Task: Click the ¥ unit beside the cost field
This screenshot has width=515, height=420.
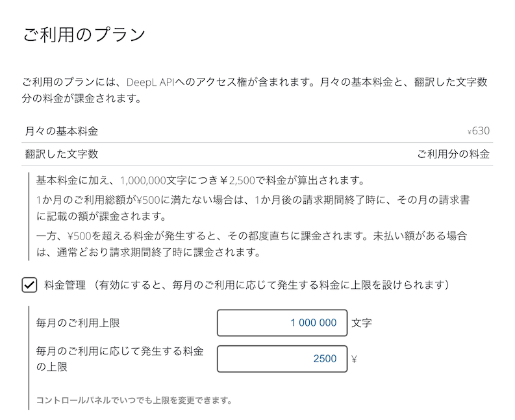Action: click(x=354, y=359)
